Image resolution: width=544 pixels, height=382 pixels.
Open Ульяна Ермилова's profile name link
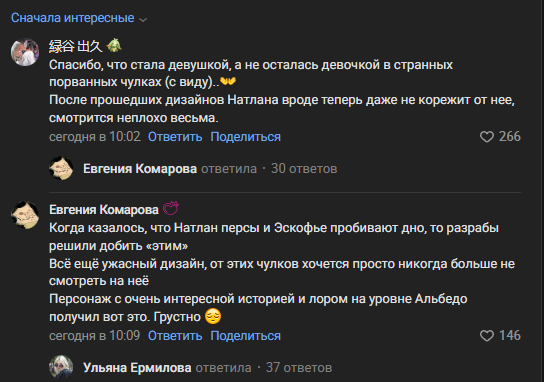point(137,367)
